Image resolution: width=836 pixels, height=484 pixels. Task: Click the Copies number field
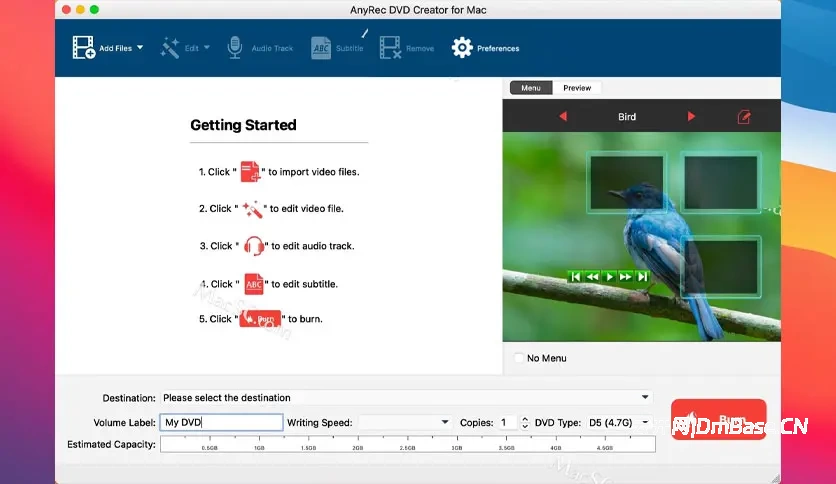pyautogui.click(x=507, y=422)
